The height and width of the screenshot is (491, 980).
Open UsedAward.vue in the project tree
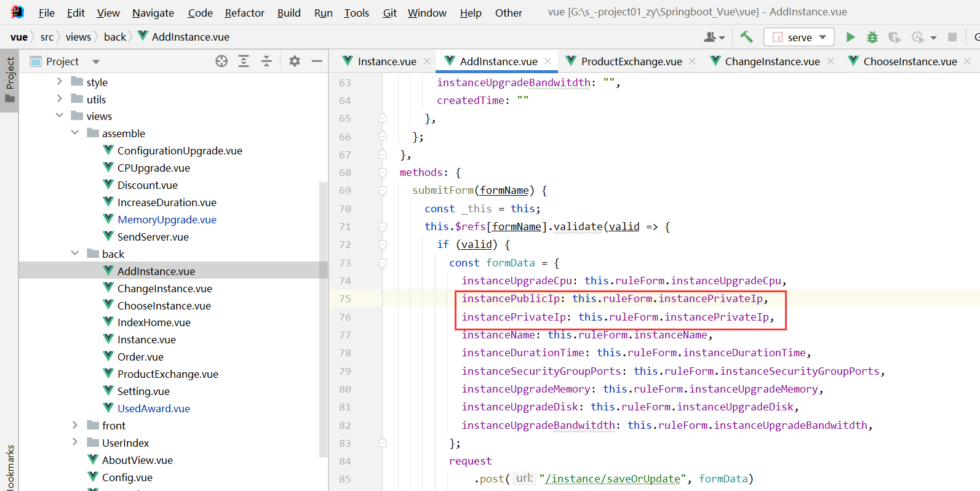click(x=153, y=409)
